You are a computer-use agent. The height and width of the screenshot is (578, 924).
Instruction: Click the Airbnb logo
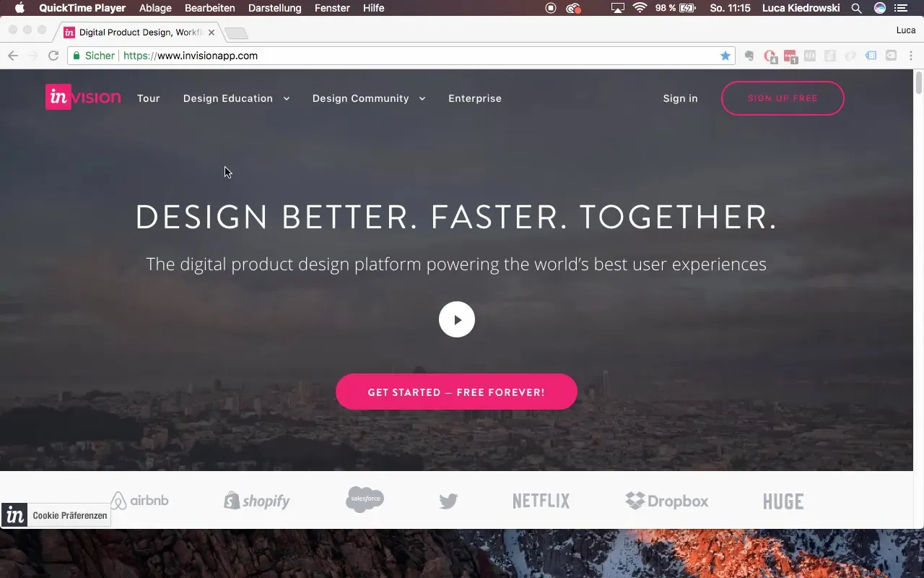(x=139, y=501)
